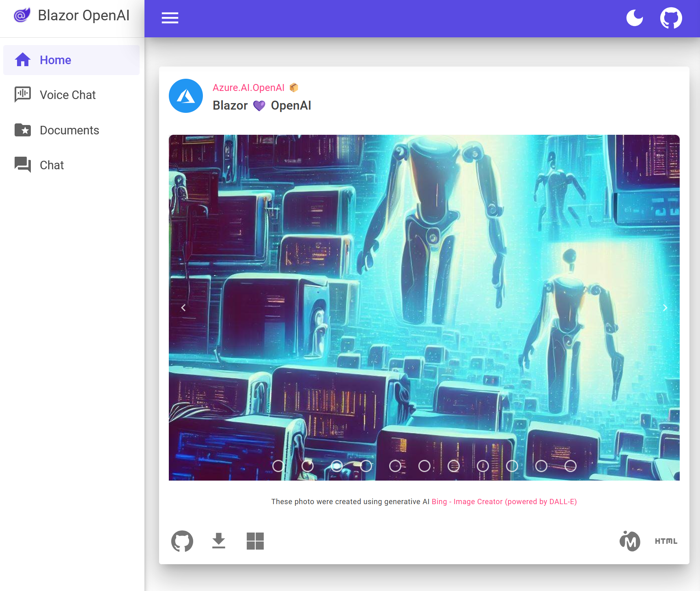Image resolution: width=700 pixels, height=591 pixels.
Task: Open the MudBlazor icon in the card footer
Action: coord(630,541)
